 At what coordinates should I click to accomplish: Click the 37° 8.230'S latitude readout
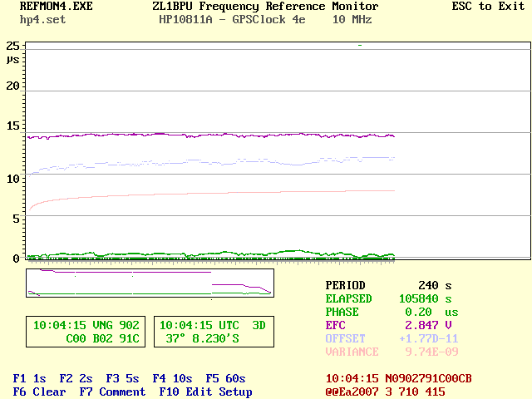(202, 338)
